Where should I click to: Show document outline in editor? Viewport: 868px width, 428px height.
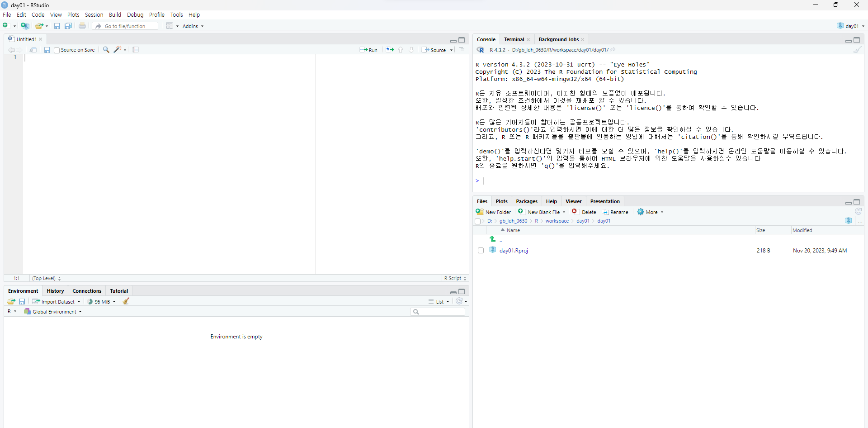(462, 50)
